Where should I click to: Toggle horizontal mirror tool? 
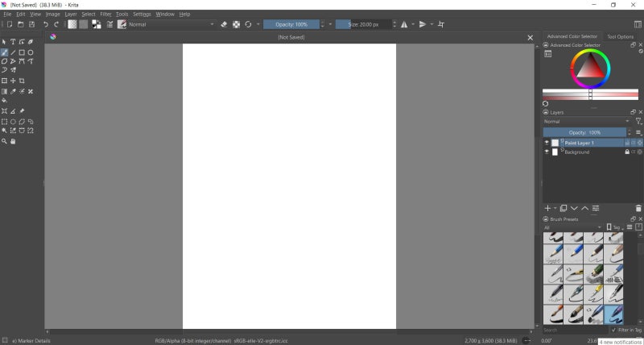[404, 25]
